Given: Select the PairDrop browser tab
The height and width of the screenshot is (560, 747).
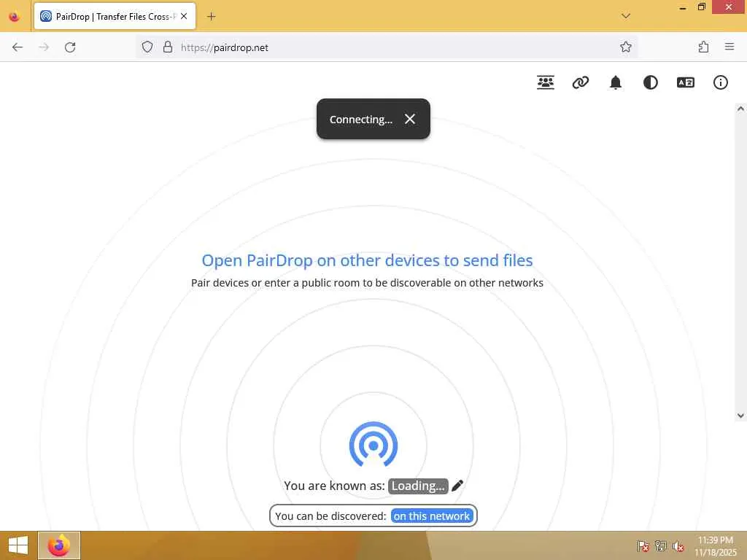Looking at the screenshot, I should tap(115, 16).
